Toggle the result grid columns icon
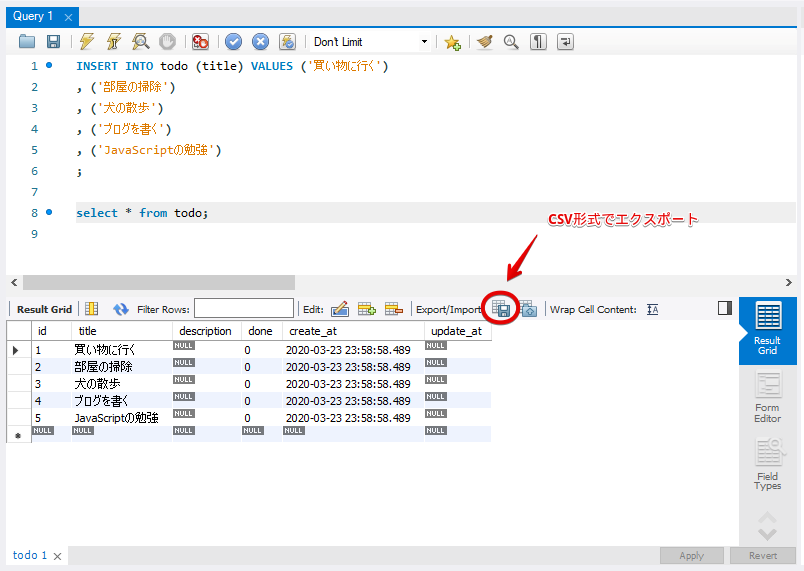Image resolution: width=804 pixels, height=571 pixels. click(x=91, y=309)
